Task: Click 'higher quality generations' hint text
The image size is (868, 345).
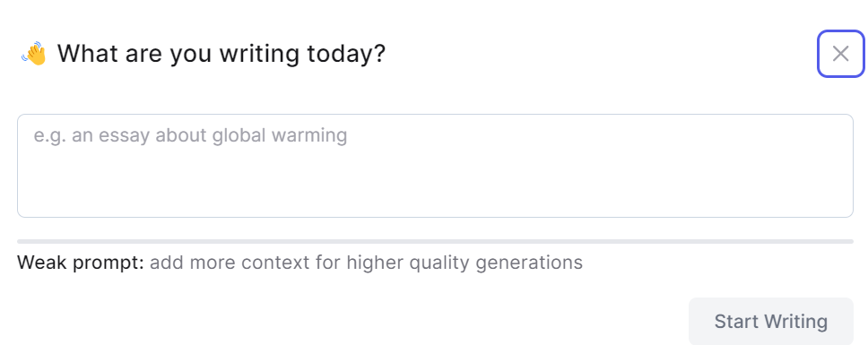Action: coord(464,262)
